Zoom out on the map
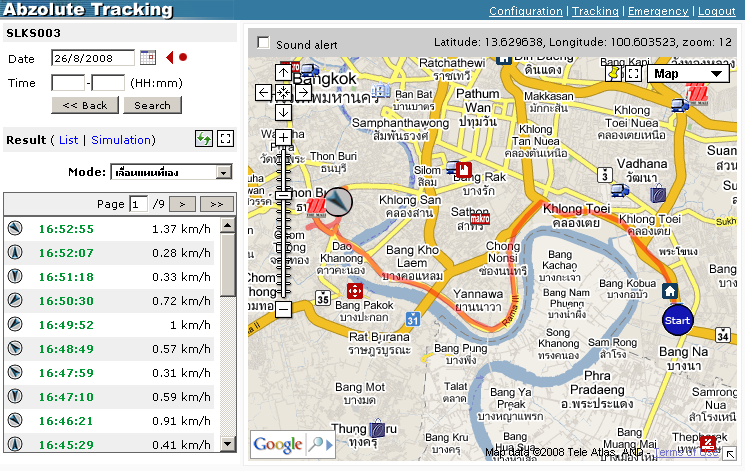The height and width of the screenshot is (471, 745). [283, 310]
